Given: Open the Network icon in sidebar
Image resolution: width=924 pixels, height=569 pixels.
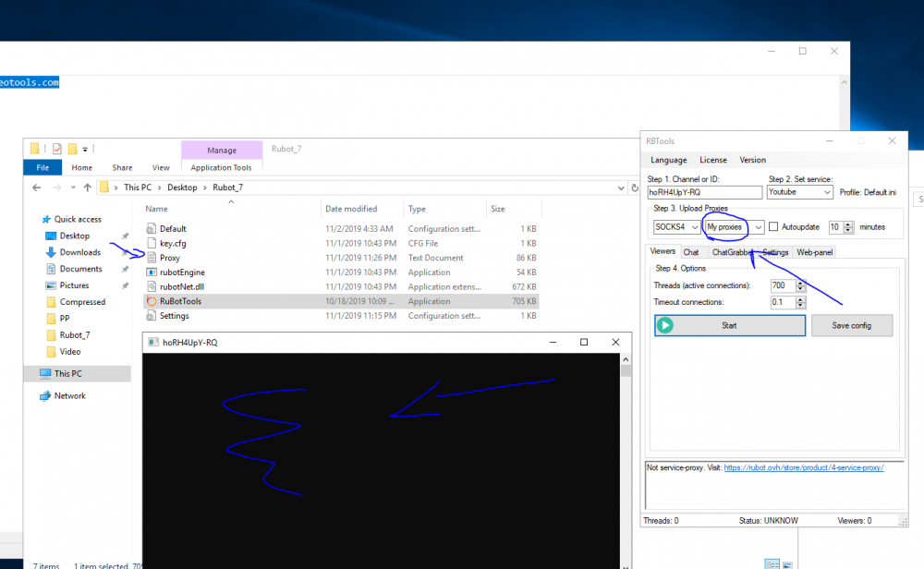Looking at the screenshot, I should (x=45, y=395).
